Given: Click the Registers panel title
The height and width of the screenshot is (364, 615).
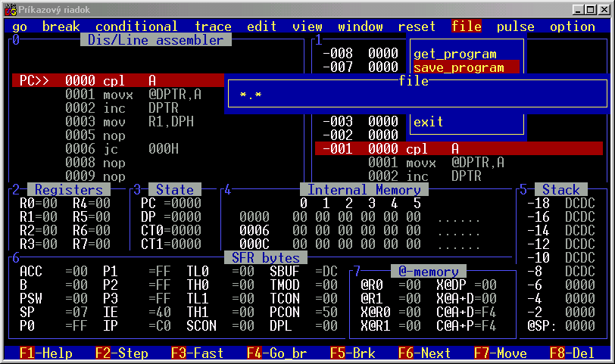Looking at the screenshot, I should tap(68, 190).
